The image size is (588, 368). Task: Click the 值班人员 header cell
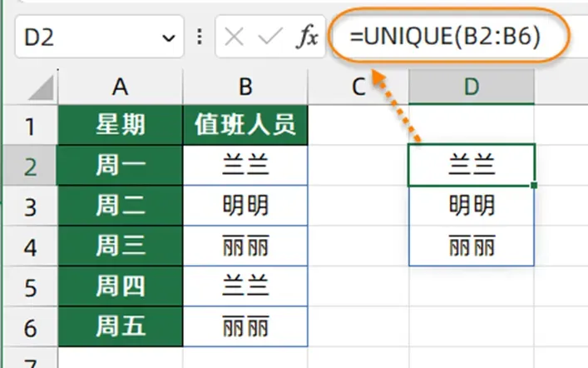point(245,125)
